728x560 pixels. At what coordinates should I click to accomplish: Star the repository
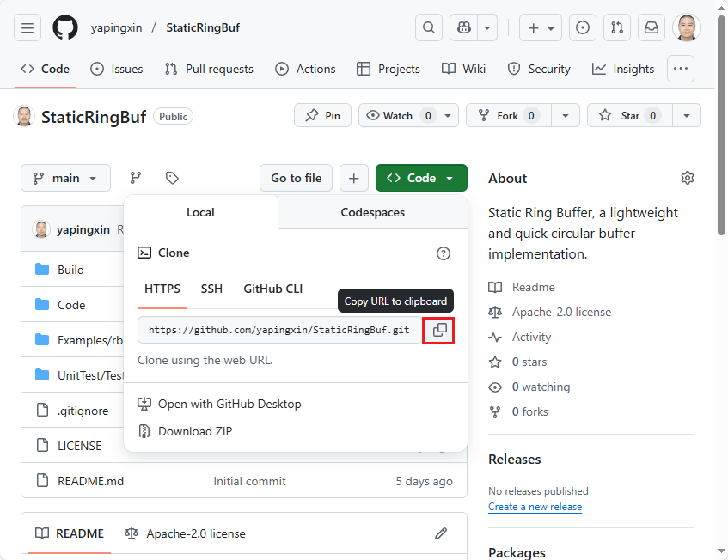click(629, 116)
